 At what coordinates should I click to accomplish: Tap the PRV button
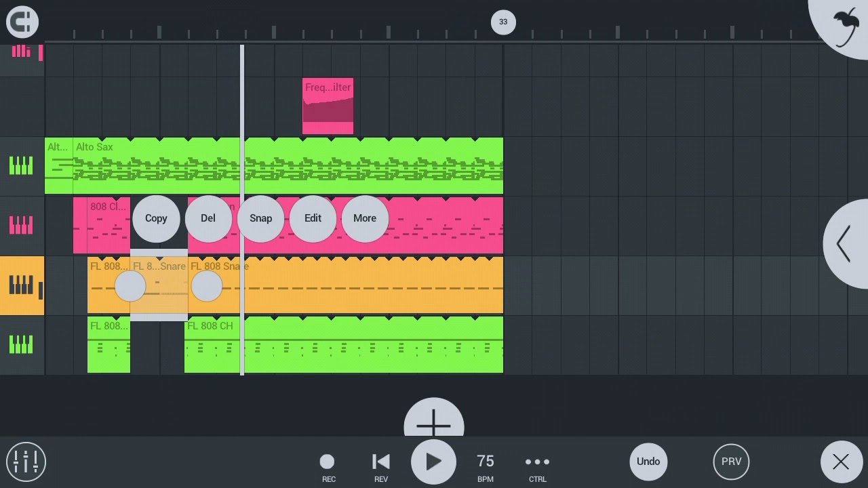pyautogui.click(x=731, y=462)
